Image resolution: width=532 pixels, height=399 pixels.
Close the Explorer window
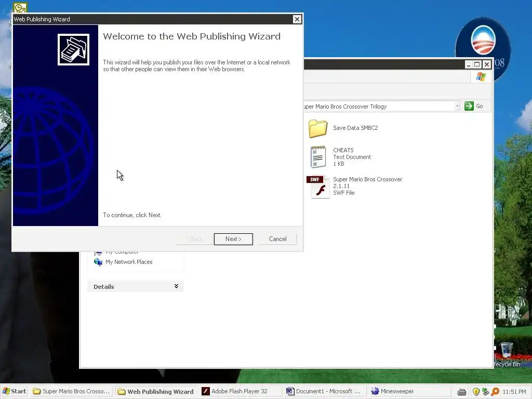(486, 64)
